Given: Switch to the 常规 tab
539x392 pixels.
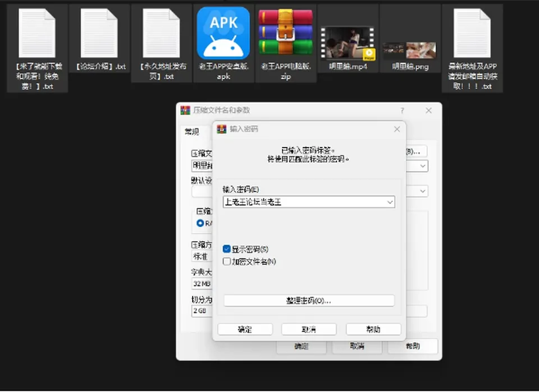Looking at the screenshot, I should coord(192,132).
